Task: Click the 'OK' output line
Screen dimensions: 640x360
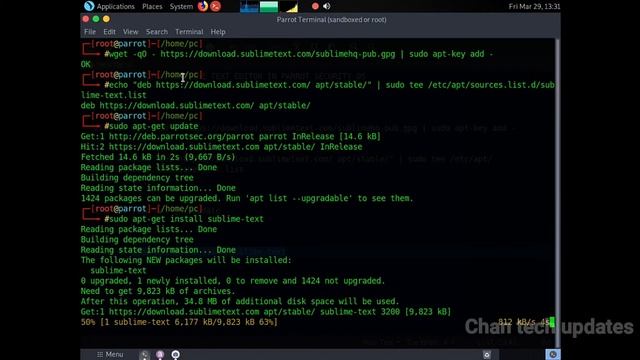Action: [x=85, y=64]
